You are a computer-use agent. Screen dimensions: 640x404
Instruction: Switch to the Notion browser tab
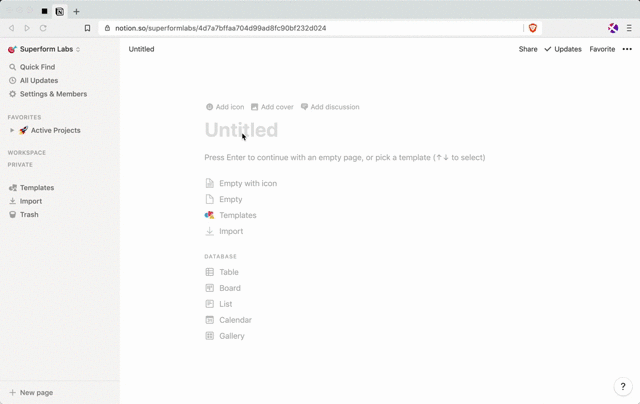point(60,11)
